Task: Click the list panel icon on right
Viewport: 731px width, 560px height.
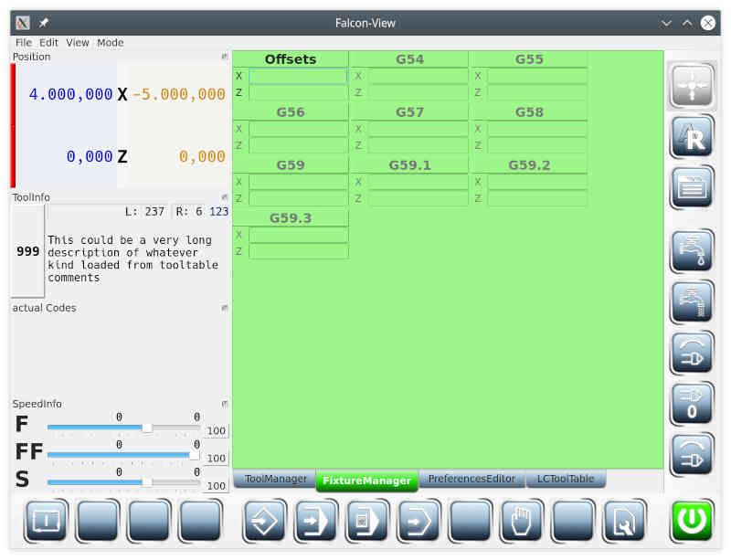Action: 692,187
